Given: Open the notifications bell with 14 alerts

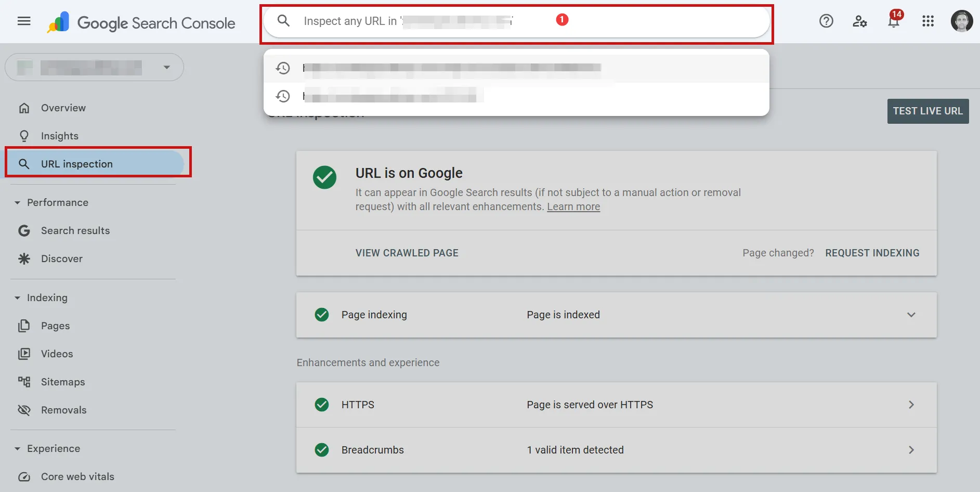Looking at the screenshot, I should point(894,21).
